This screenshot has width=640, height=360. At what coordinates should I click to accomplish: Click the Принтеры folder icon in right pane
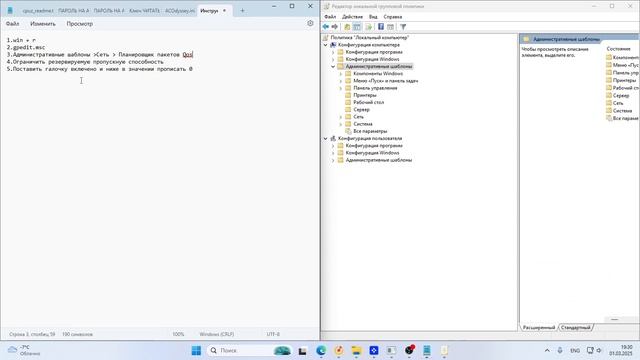[609, 80]
